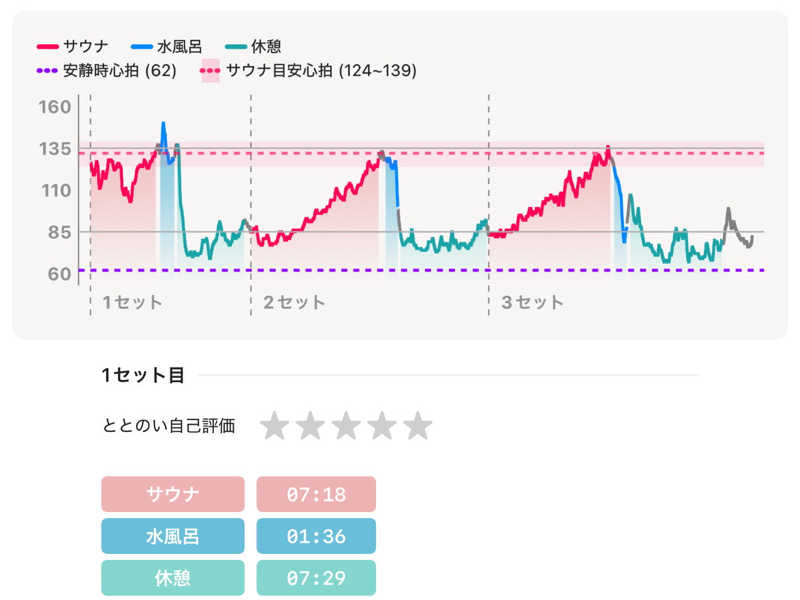This screenshot has height=600, width=800.
Task: Click the blue 水風呂 legend marker
Action: (142, 47)
